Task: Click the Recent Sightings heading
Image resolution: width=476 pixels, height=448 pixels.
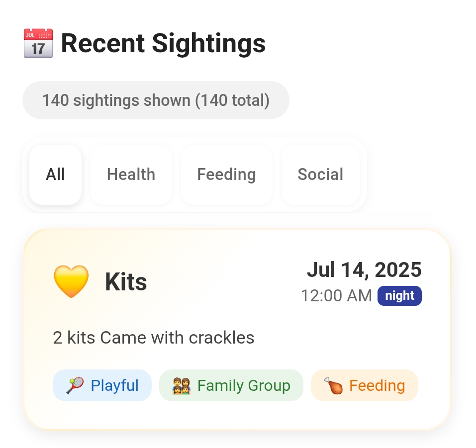Action: pyautogui.click(x=163, y=43)
